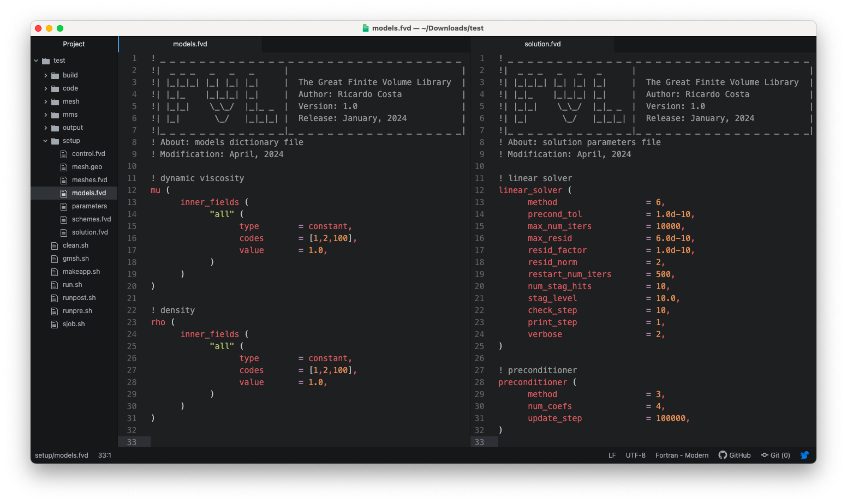The height and width of the screenshot is (504, 847).
Task: Switch to the models.fvd editor tab
Action: click(190, 44)
